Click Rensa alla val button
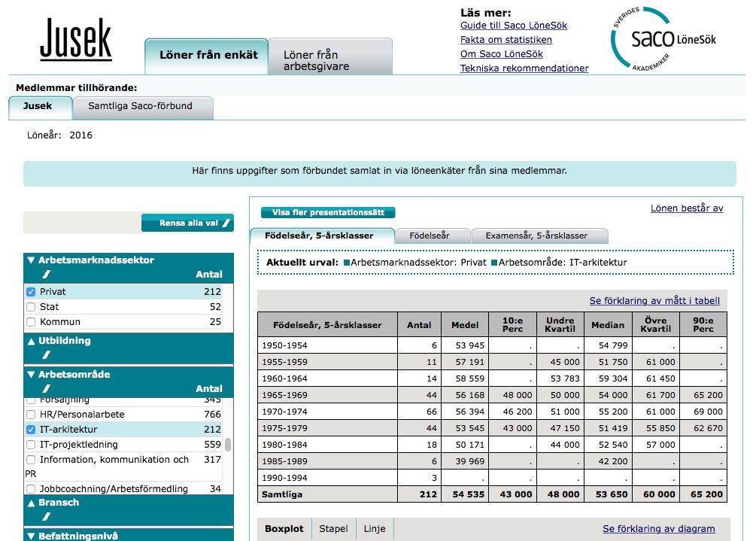 tap(187, 223)
